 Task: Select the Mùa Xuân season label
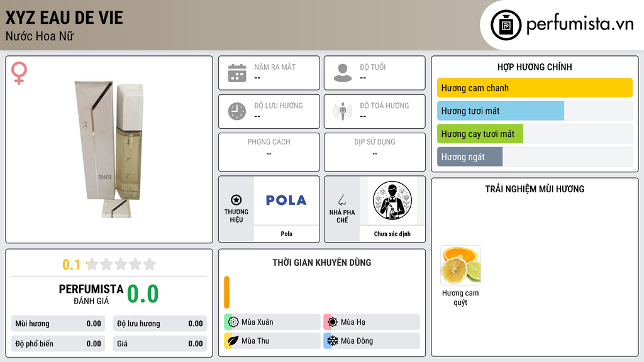click(x=257, y=322)
